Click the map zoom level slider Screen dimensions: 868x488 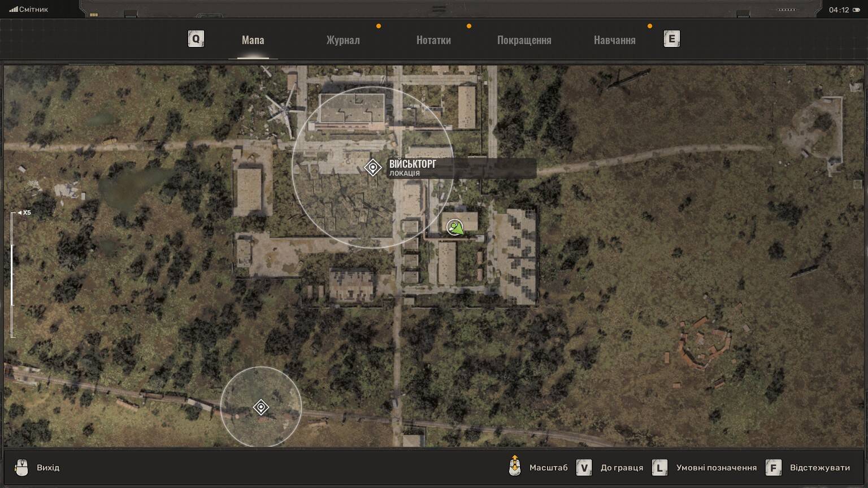coord(13,275)
